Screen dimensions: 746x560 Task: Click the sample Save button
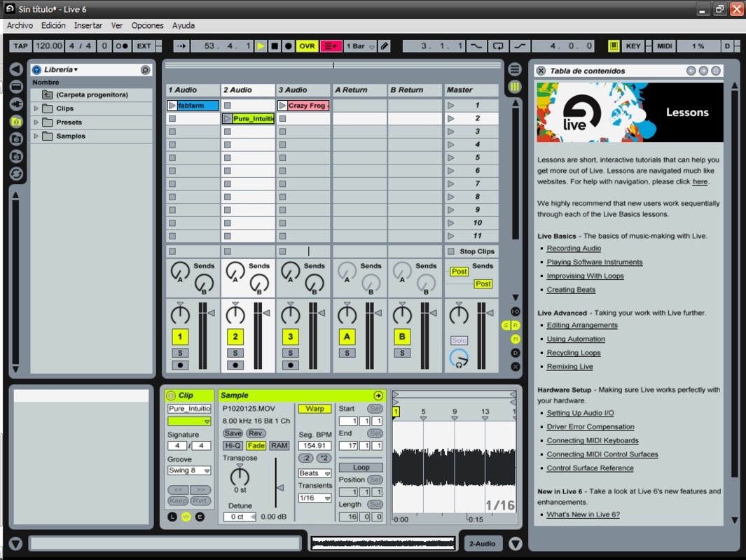[x=233, y=433]
